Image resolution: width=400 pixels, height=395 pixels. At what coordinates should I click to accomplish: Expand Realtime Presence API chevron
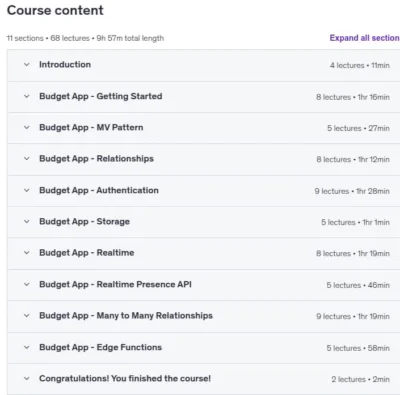tap(27, 285)
